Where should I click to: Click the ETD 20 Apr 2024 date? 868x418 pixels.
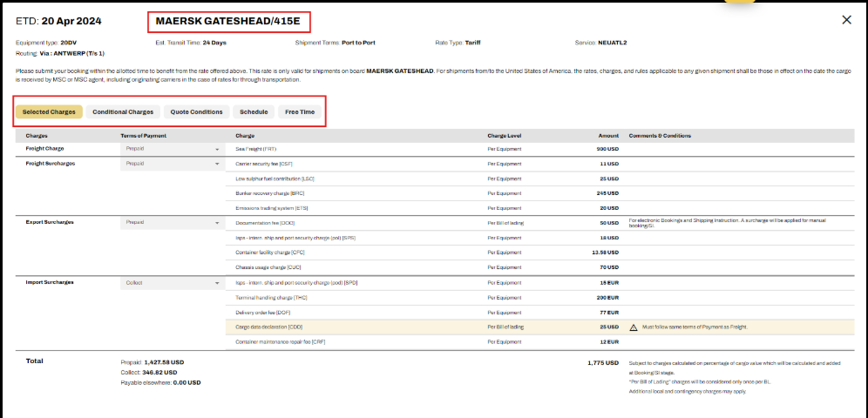coord(58,22)
